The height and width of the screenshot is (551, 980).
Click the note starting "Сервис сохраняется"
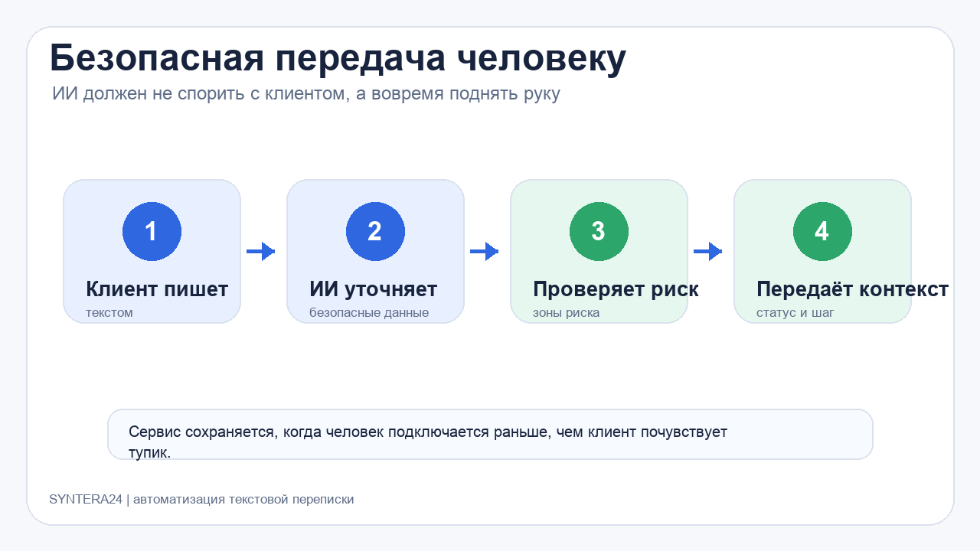490,435
